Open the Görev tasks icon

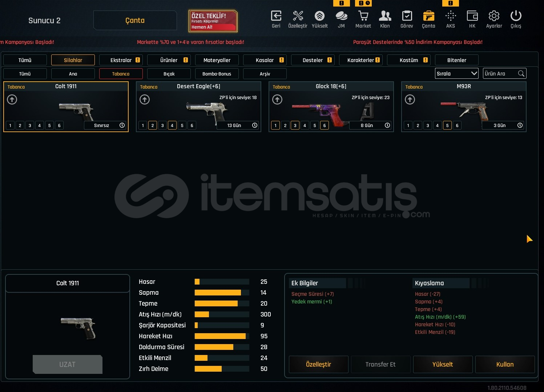coord(407,16)
